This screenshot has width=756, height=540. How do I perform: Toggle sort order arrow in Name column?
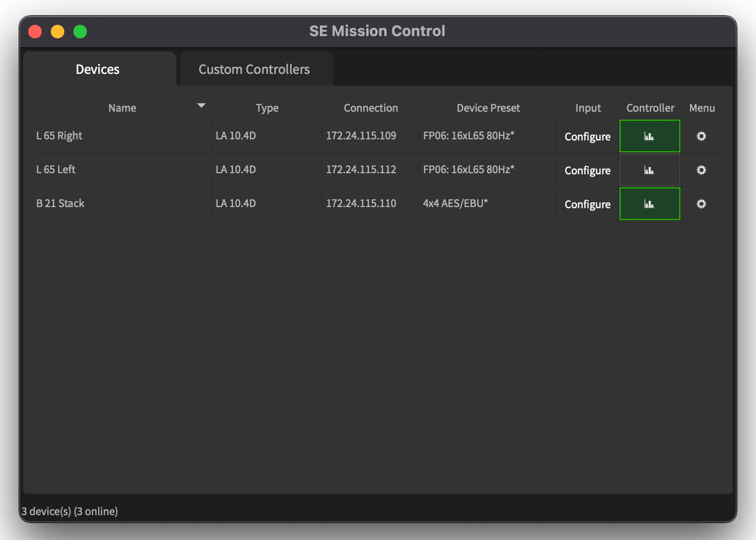[201, 106]
